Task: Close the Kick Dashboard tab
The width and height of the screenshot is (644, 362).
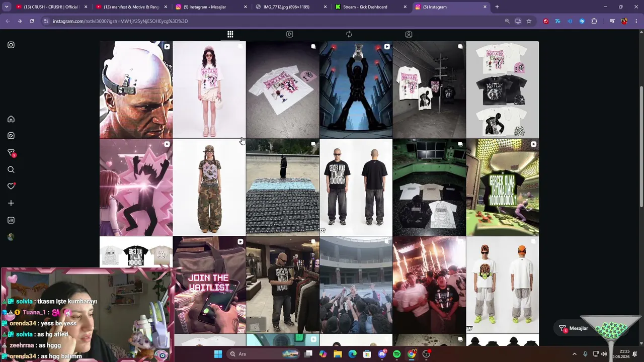Action: point(405,7)
